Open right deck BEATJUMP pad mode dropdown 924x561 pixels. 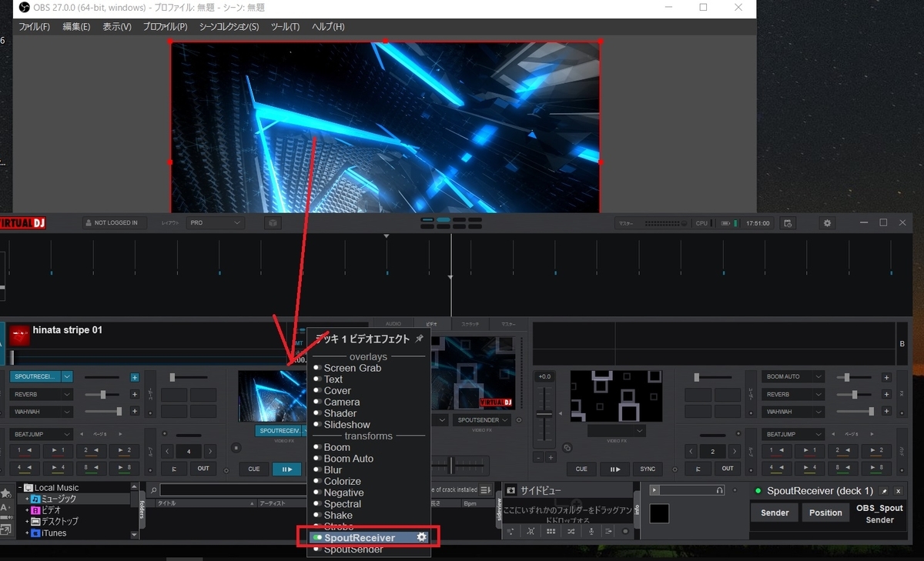point(793,434)
